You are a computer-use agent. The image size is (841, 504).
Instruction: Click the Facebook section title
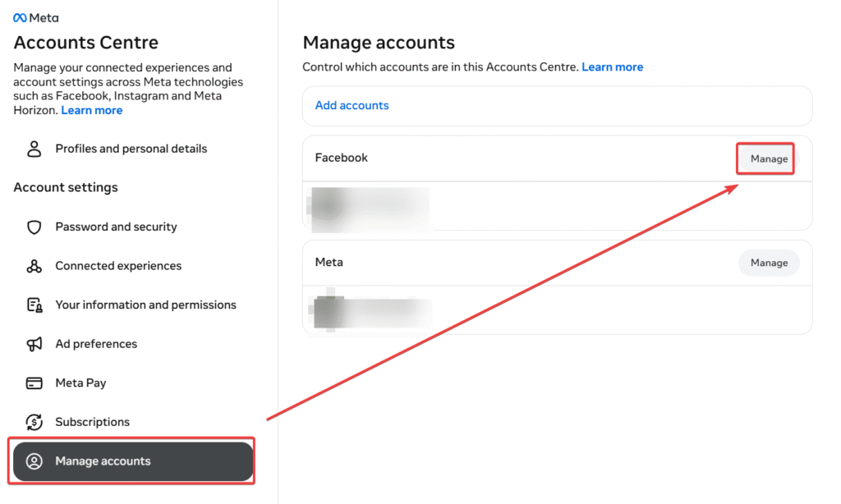coord(341,158)
